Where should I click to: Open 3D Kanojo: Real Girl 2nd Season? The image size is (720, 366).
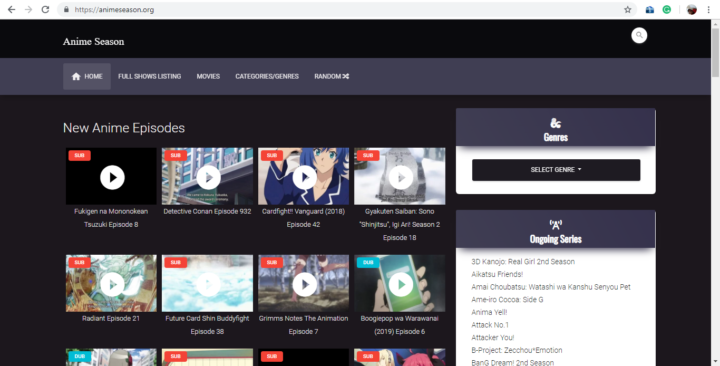523,262
